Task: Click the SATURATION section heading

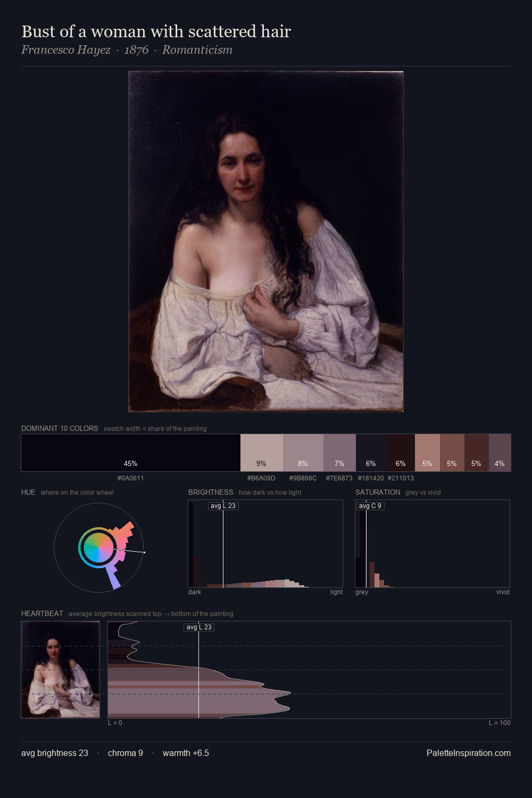Action: (378, 492)
